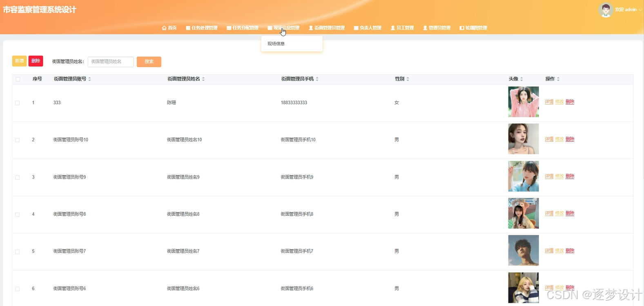The width and height of the screenshot is (644, 306).
Task: Sort by 街面管理员姓名 column arrows
Action: pos(203,79)
